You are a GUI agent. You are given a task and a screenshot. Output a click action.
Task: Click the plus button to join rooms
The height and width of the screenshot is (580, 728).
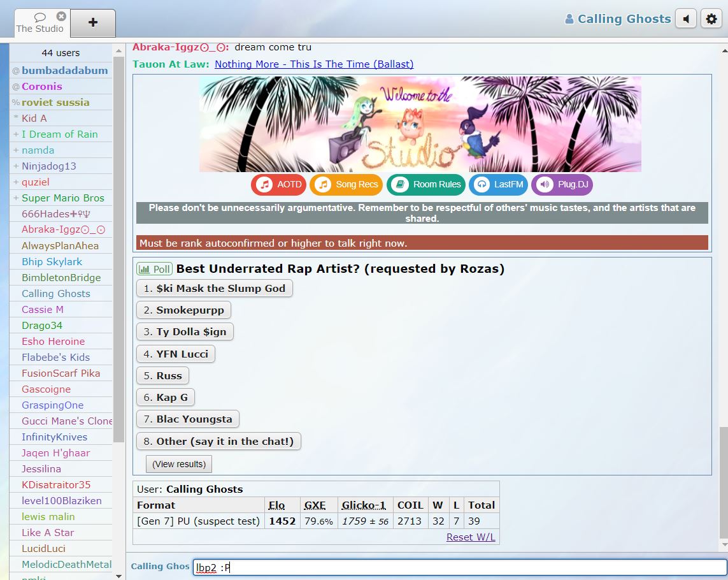(x=93, y=23)
